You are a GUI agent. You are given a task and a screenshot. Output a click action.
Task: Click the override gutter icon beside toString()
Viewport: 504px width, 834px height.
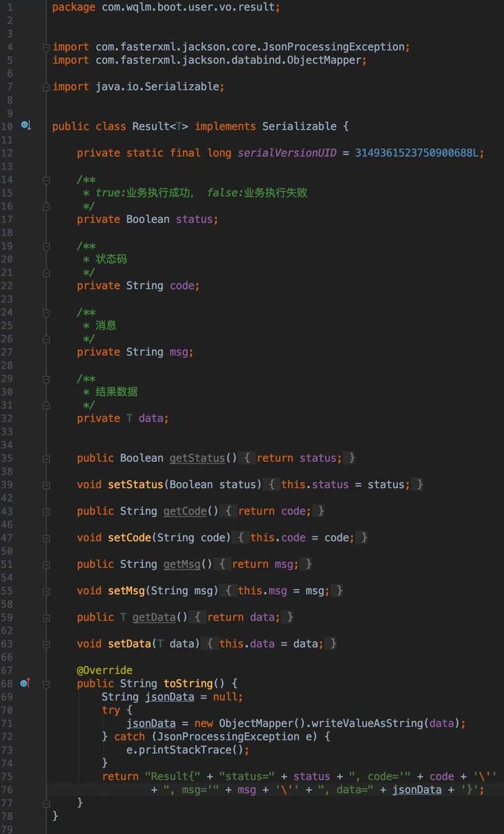(x=25, y=683)
